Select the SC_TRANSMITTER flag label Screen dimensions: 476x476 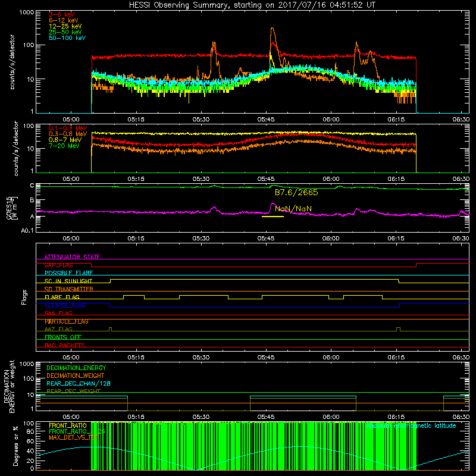point(69,289)
